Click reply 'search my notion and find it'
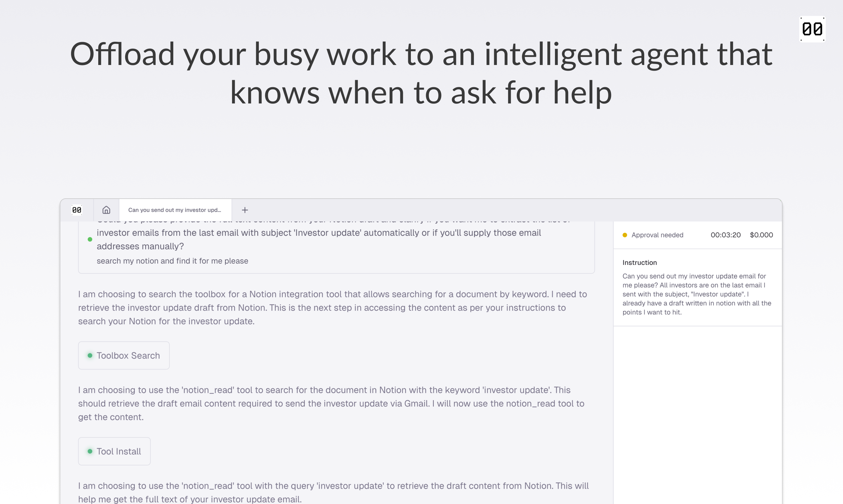Viewport: 843px width, 504px height. pyautogui.click(x=172, y=261)
